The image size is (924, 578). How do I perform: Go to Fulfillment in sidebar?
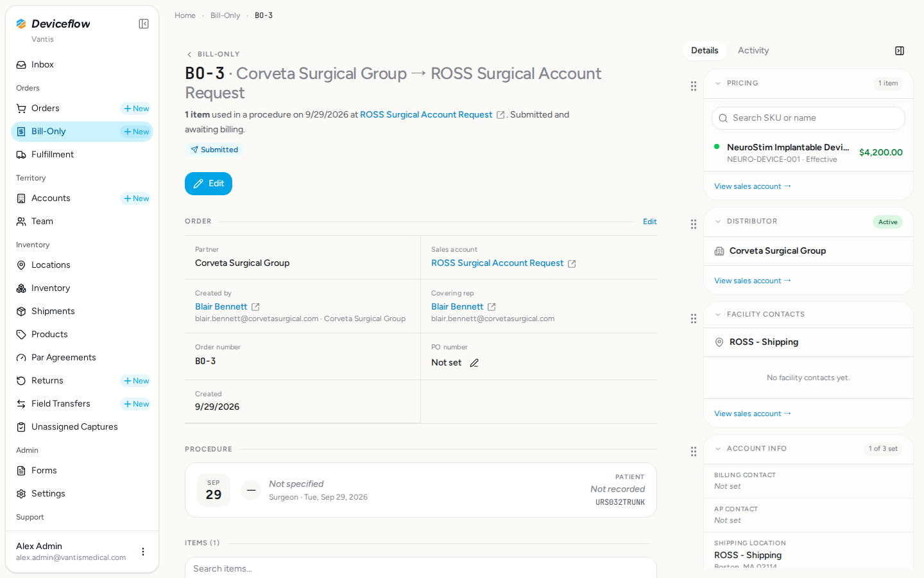82,155
